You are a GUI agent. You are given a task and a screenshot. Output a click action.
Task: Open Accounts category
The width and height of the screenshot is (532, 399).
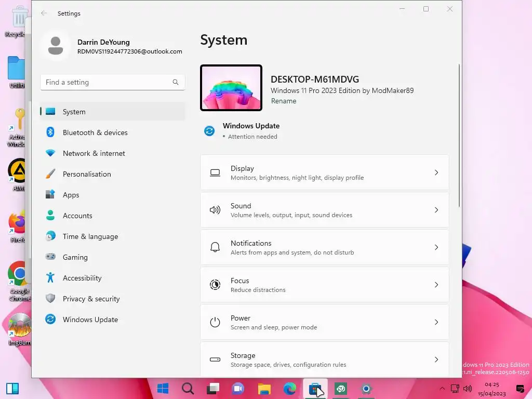pos(113,216)
